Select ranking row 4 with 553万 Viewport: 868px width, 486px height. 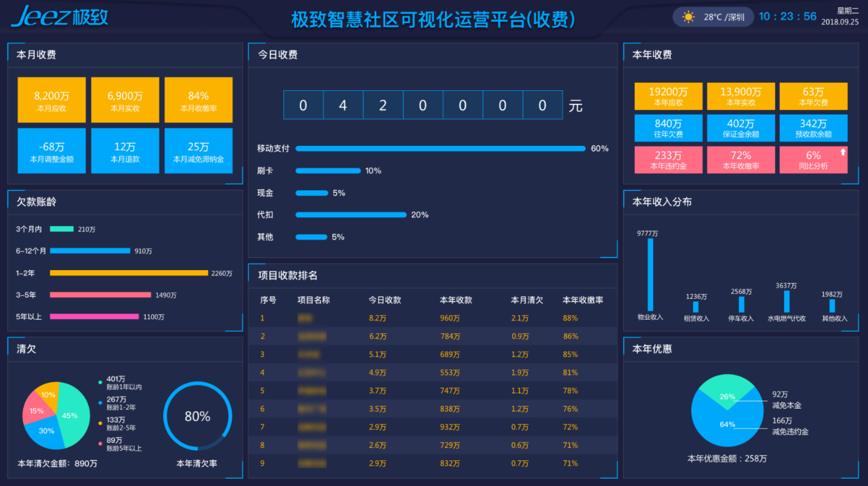click(433, 373)
